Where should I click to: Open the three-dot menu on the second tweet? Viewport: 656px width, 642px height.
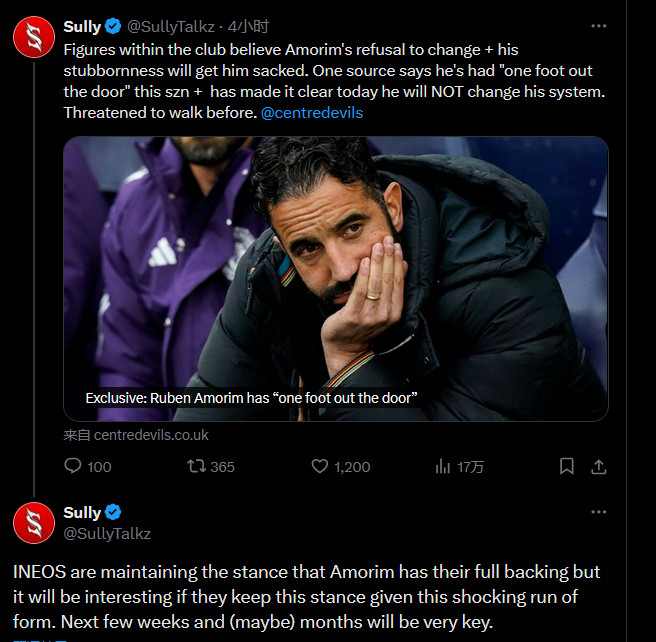coord(599,512)
